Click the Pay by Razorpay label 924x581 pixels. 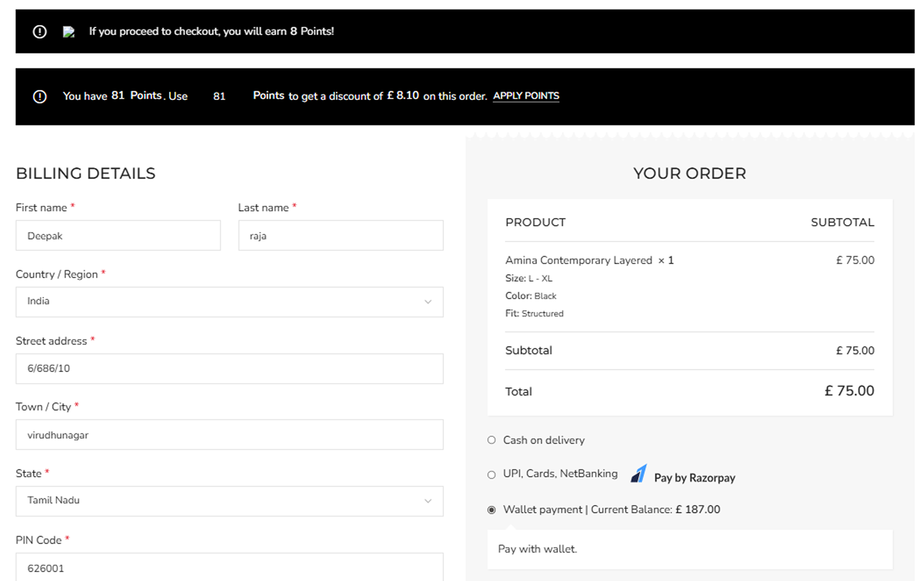(x=694, y=478)
